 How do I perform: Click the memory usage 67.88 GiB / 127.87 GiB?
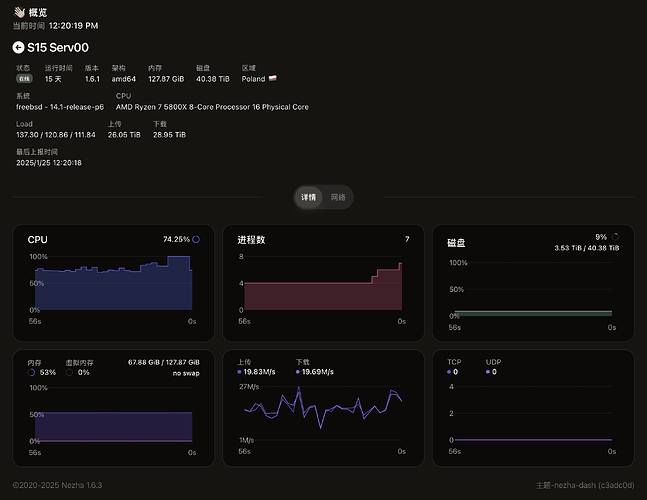pos(164,362)
